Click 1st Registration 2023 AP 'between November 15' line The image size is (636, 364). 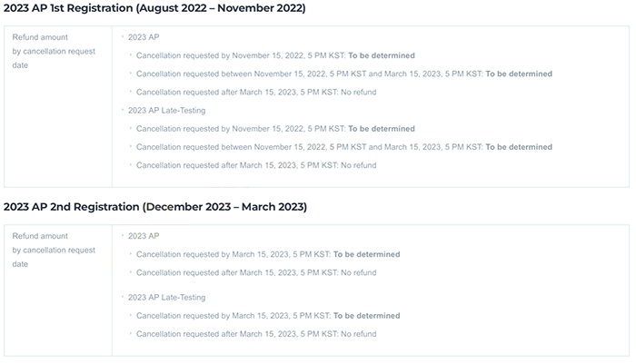pos(343,74)
